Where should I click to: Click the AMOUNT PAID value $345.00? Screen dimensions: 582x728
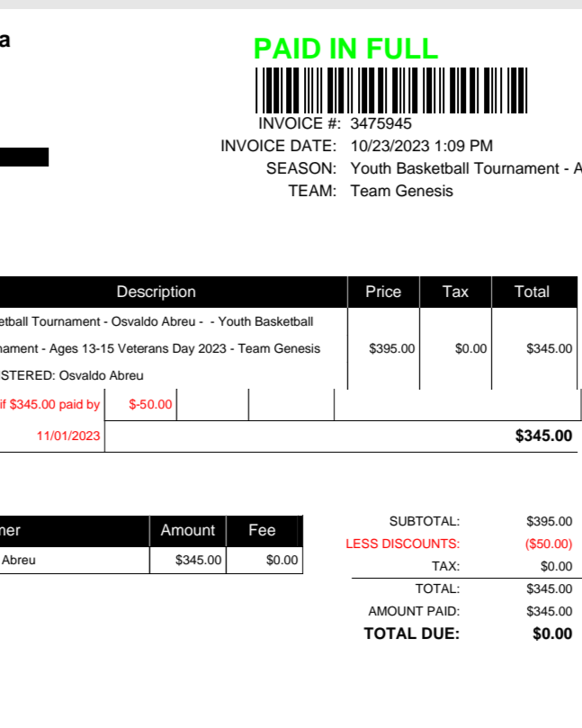[549, 611]
